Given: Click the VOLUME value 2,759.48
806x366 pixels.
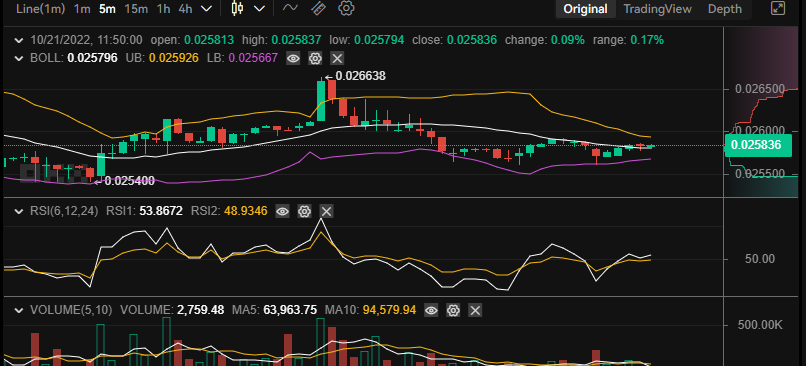Looking at the screenshot, I should click(x=200, y=310).
